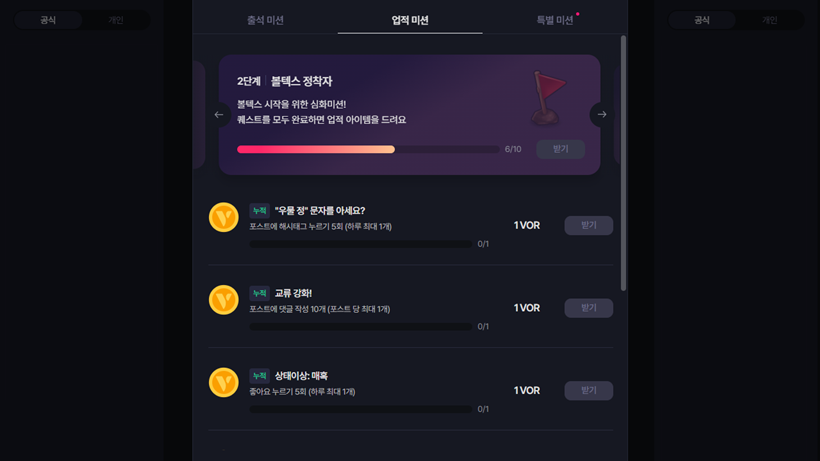Click the coin icon beside 교류 강화 quest
Screen dimensions: 820x461
(224, 300)
